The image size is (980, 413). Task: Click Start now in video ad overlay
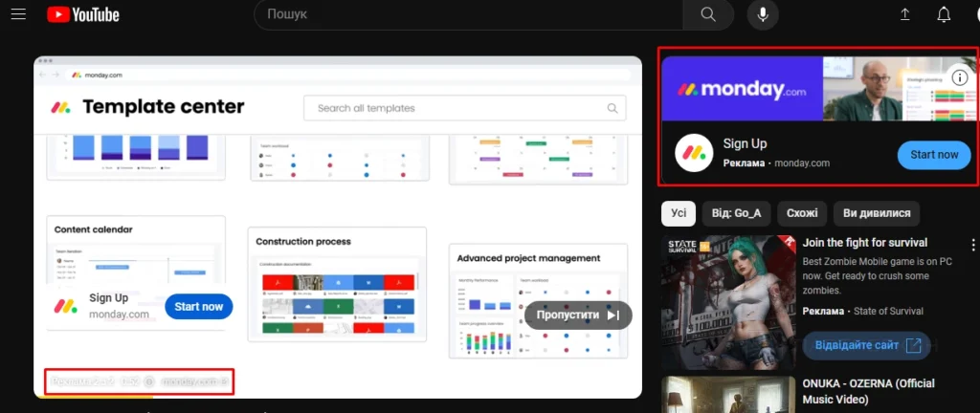pyautogui.click(x=199, y=306)
